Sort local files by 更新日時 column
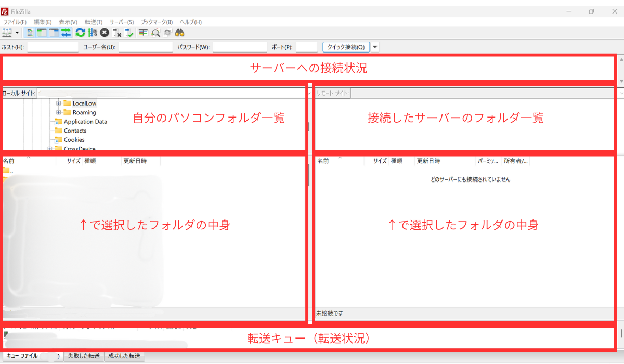The width and height of the screenshot is (624, 364). (x=134, y=161)
